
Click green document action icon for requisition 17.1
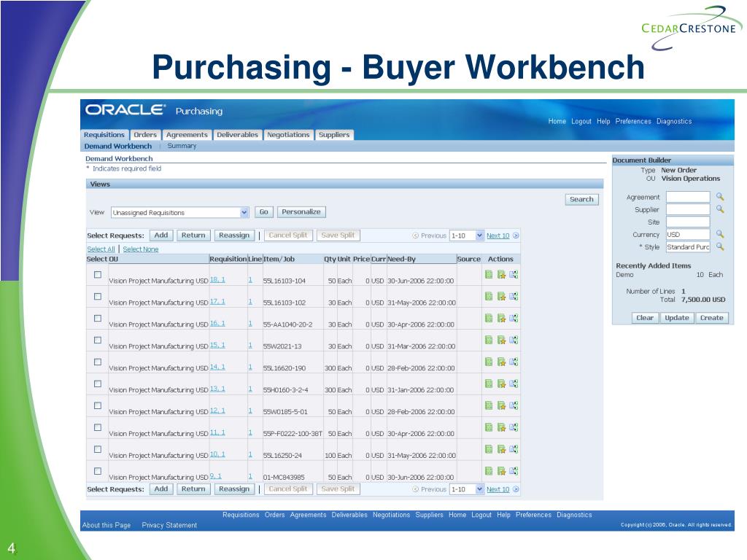(x=488, y=296)
